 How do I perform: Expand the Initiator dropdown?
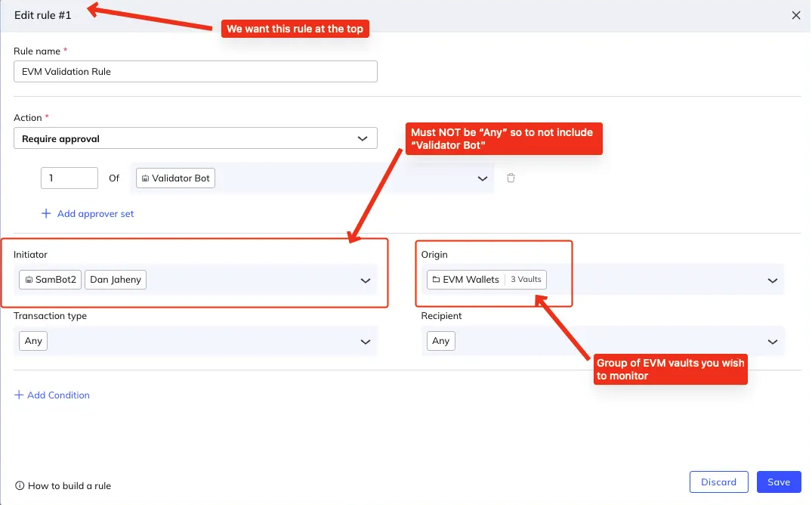[366, 280]
